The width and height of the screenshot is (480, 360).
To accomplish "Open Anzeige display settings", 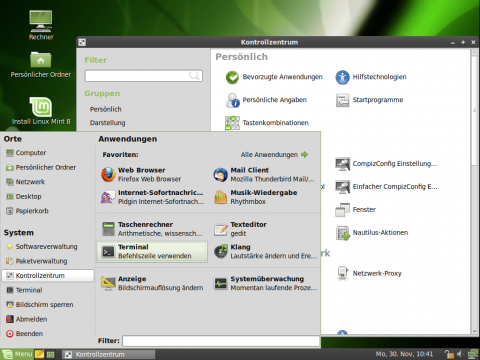I will pos(152,283).
